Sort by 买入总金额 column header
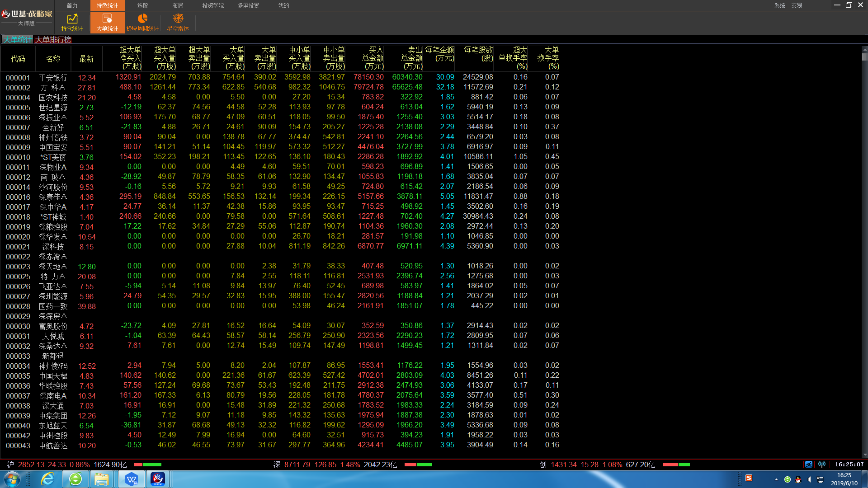The width and height of the screenshot is (868, 488). pos(373,58)
